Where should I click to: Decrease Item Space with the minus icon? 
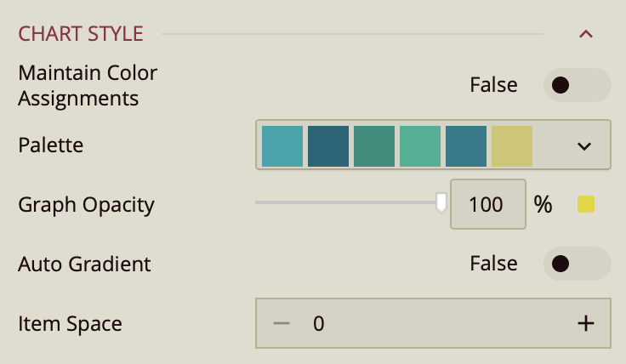282,323
